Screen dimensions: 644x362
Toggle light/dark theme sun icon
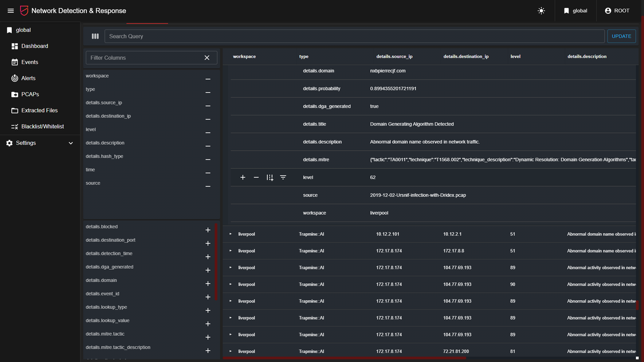click(541, 11)
